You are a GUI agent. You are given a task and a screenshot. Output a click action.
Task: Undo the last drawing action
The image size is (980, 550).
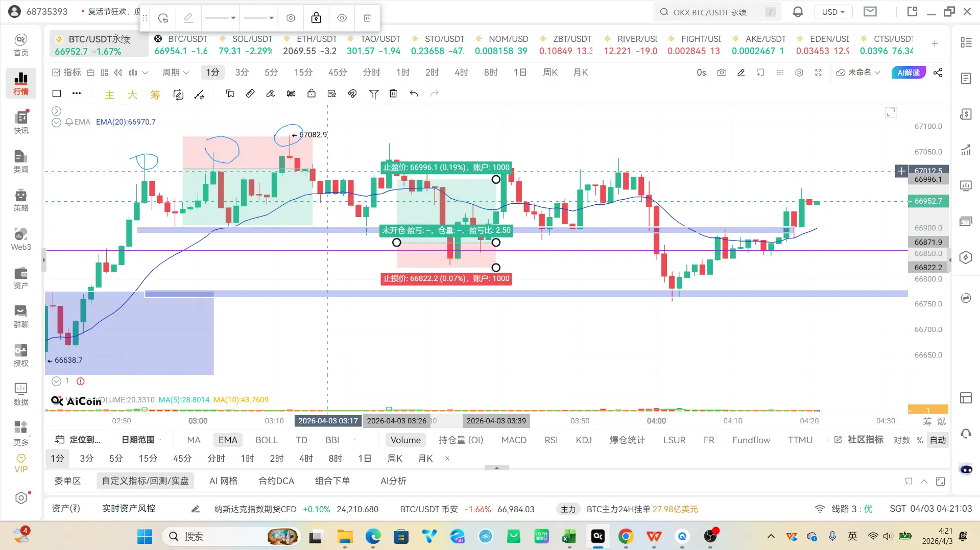pyautogui.click(x=414, y=93)
